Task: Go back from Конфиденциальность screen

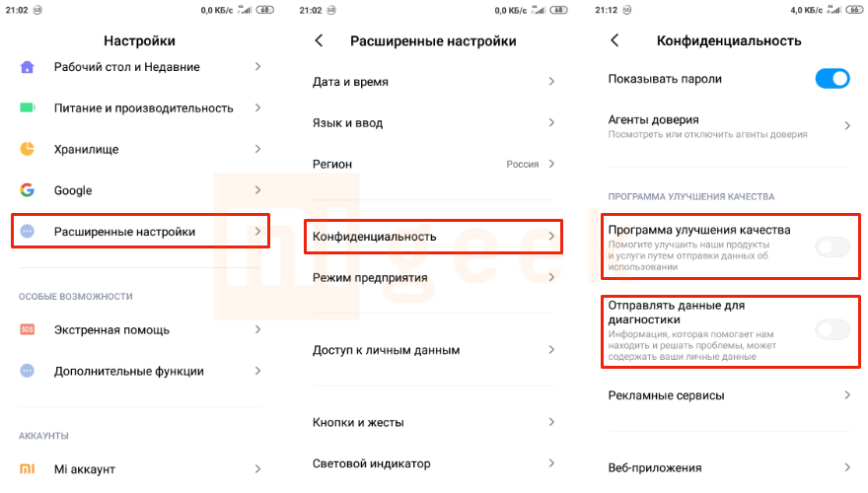Action: point(615,41)
